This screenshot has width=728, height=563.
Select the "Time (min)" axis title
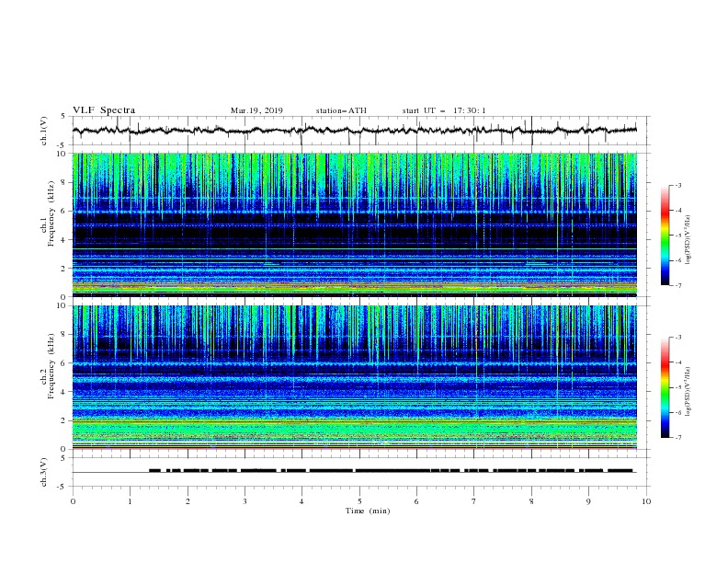368,511
